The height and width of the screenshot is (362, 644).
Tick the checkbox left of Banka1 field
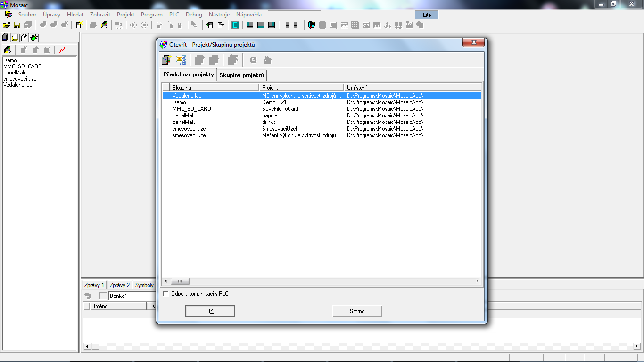point(103,296)
